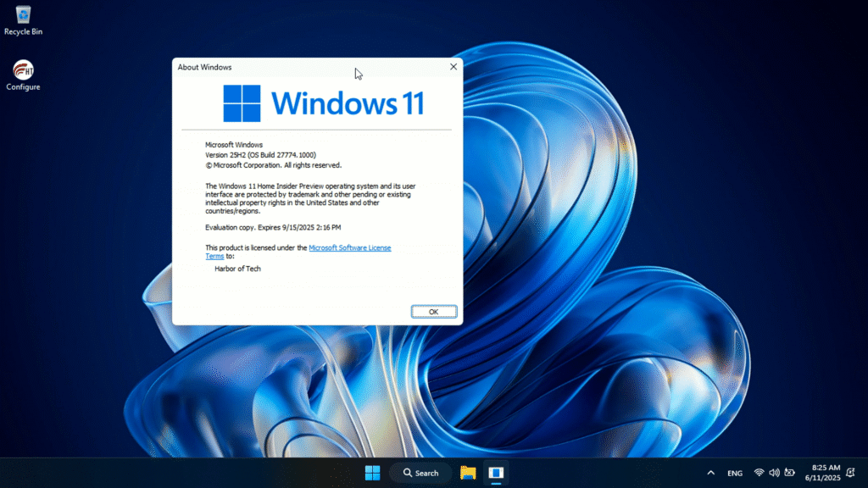Viewport: 868px width, 488px height.
Task: Check the battery status icon
Action: coord(789,473)
